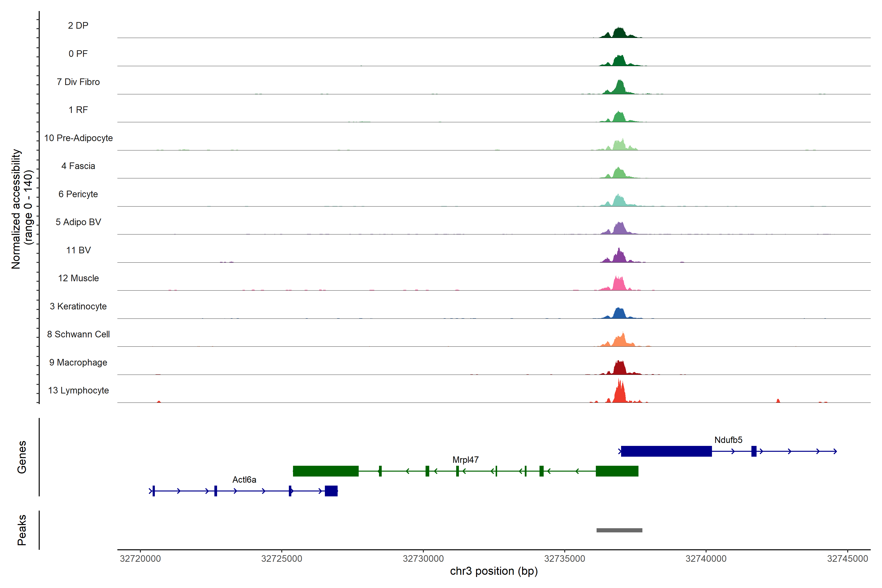Click the 32740000 x-axis tick label
The width and height of the screenshot is (882, 588).
(x=706, y=559)
